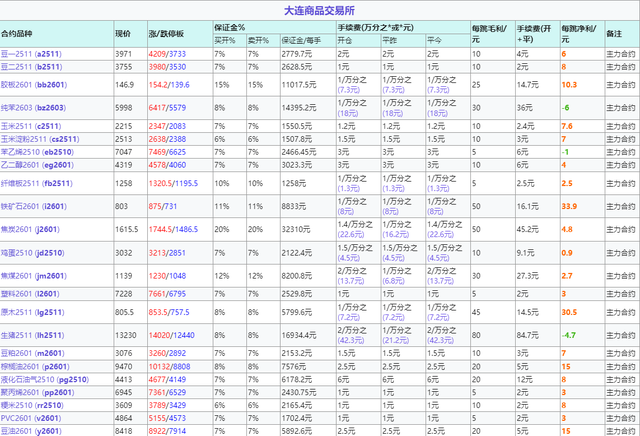The image size is (640, 436).
Task: Click the net profit value 10.3
Action: [569, 85]
